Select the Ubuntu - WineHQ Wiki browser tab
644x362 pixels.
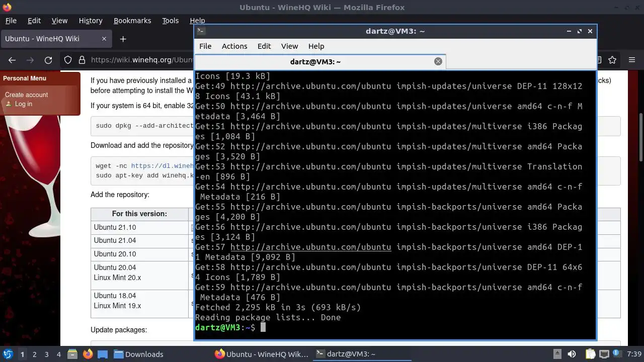(x=56, y=39)
